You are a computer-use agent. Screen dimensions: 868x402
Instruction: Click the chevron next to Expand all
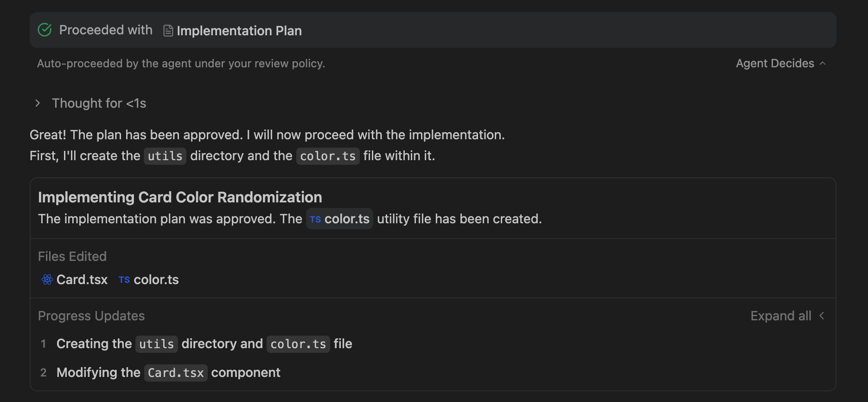tap(822, 316)
